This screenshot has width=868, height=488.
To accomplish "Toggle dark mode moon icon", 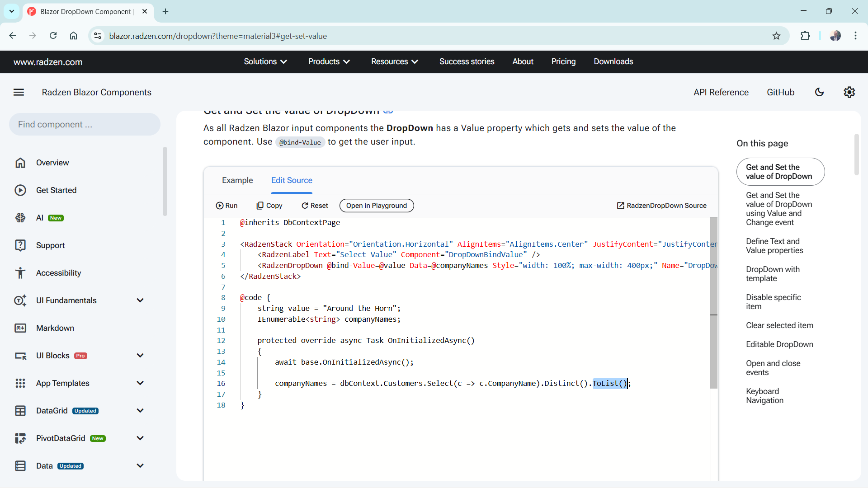I will 819,92.
